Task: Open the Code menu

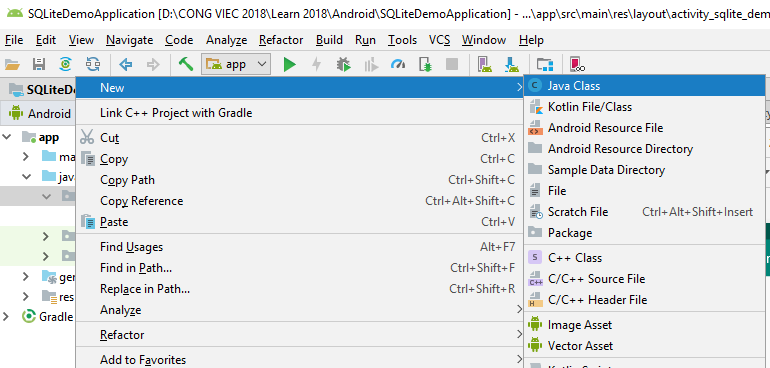Action: (179, 40)
